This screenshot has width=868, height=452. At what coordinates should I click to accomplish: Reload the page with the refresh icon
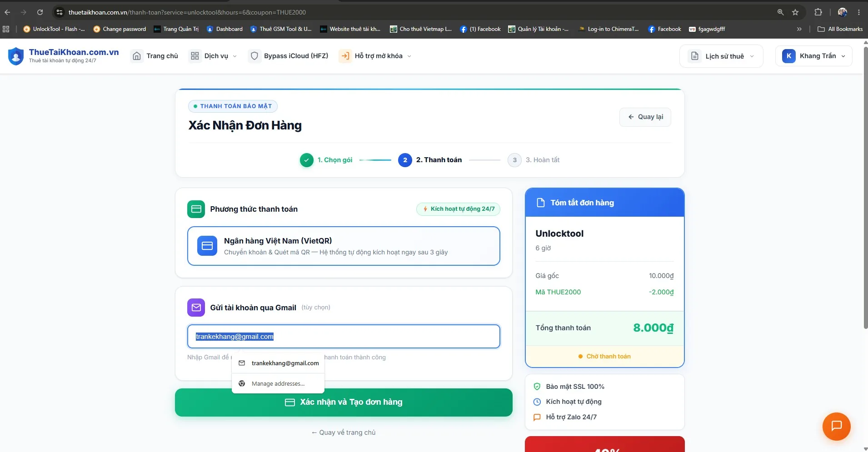[40, 12]
